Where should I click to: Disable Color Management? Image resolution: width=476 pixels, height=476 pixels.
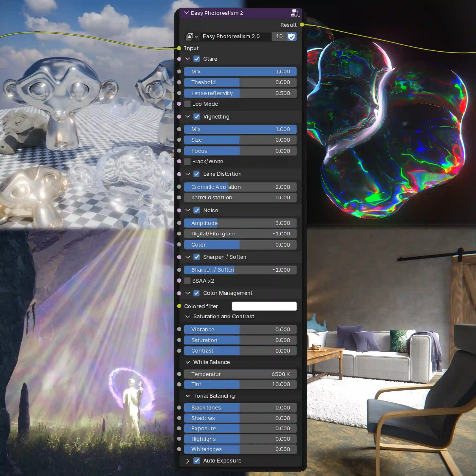(197, 293)
